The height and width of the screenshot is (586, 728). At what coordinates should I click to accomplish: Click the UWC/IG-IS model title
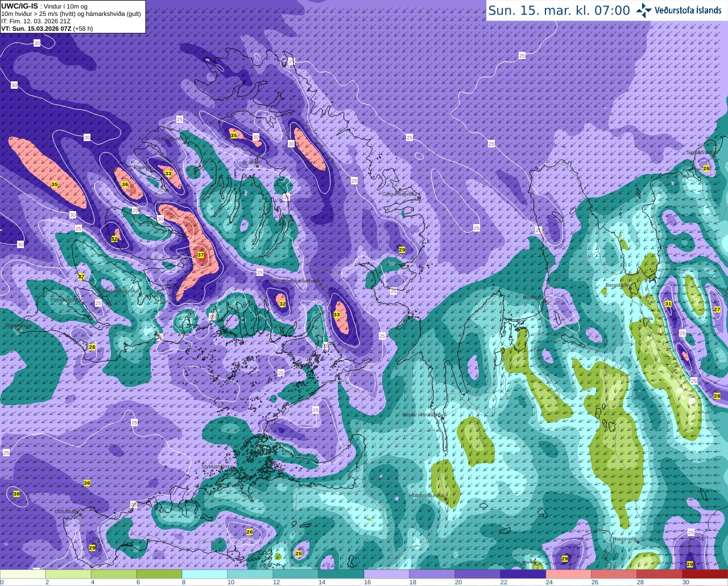click(x=19, y=6)
